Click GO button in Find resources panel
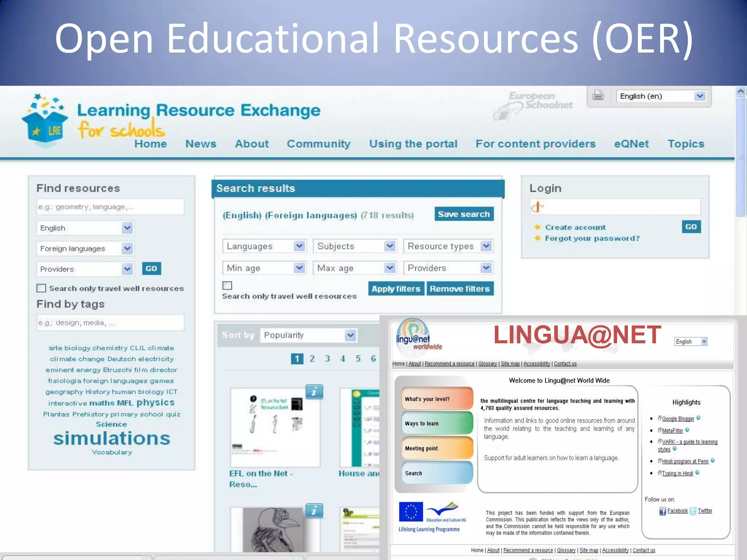 click(151, 269)
